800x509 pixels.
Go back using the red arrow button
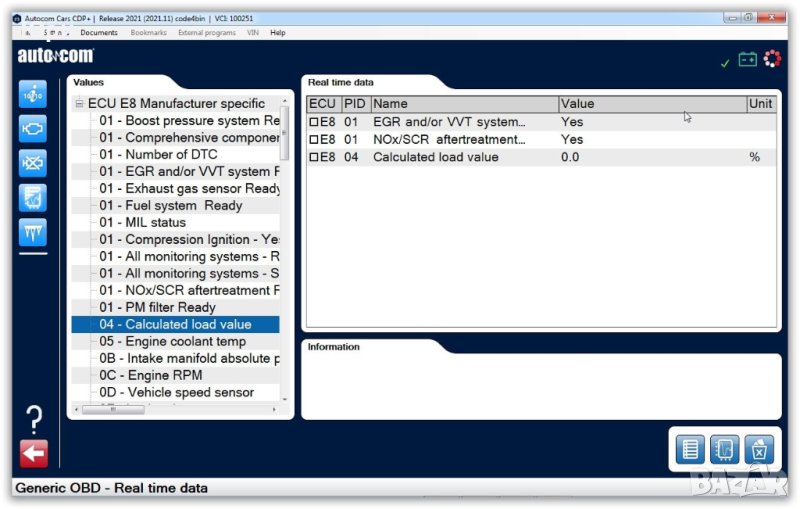[33, 454]
